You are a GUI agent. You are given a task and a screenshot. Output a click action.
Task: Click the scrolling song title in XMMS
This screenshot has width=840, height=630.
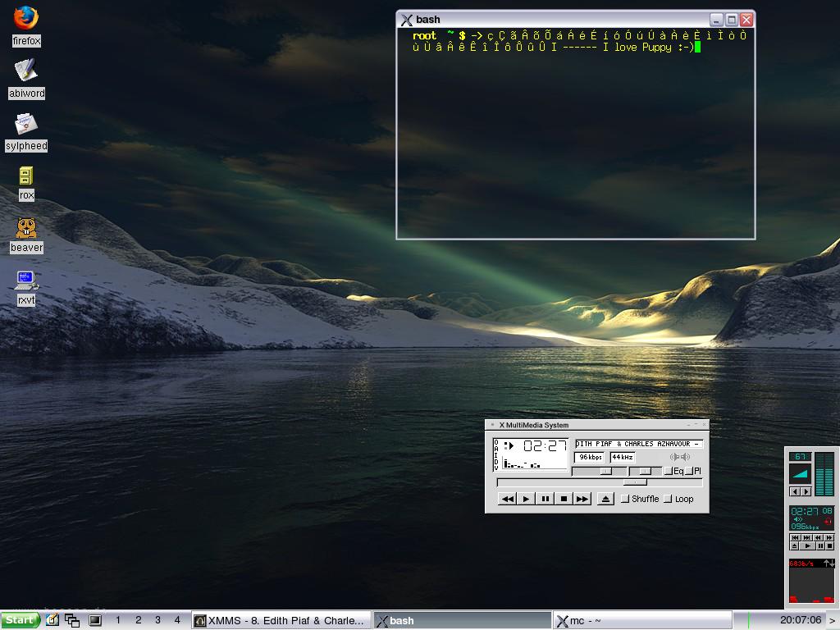(639, 444)
